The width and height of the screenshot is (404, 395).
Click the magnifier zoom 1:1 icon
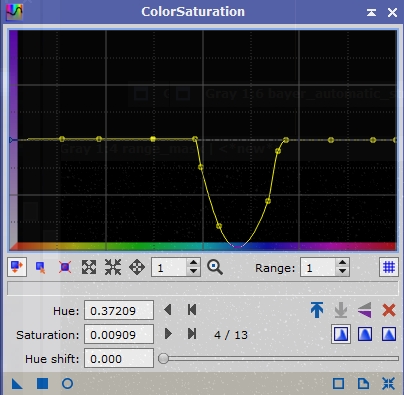point(215,267)
